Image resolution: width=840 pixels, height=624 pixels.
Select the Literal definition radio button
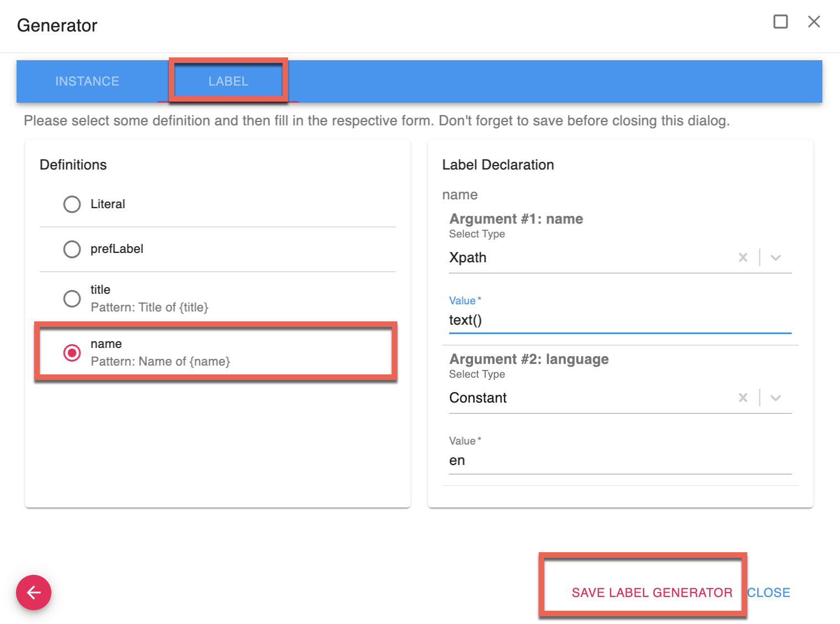point(72,204)
